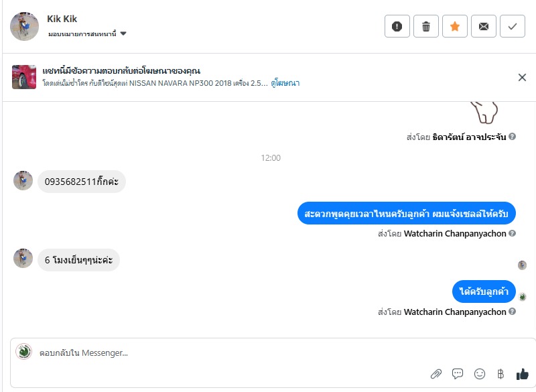Open the emoji picker

click(479, 373)
